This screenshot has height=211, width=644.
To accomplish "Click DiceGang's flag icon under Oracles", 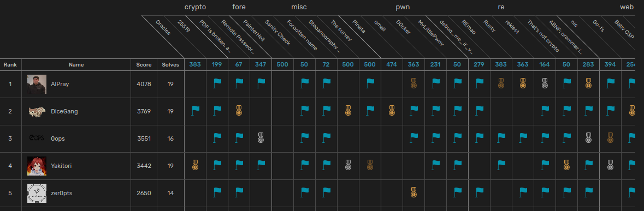I will tap(196, 110).
